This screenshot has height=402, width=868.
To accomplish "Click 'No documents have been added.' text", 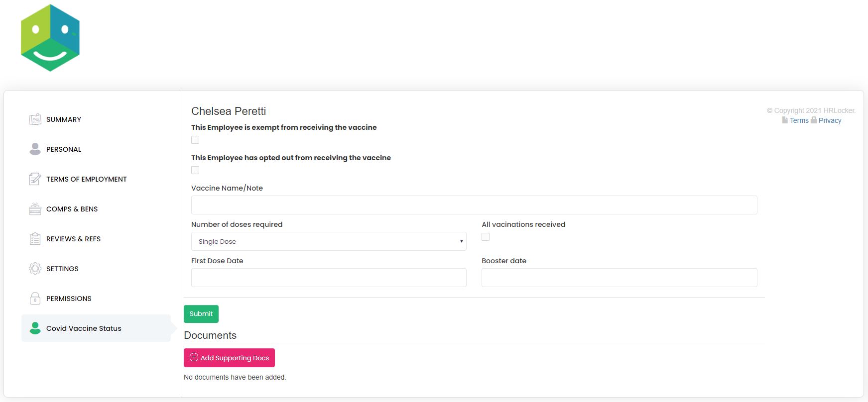I will pos(235,377).
